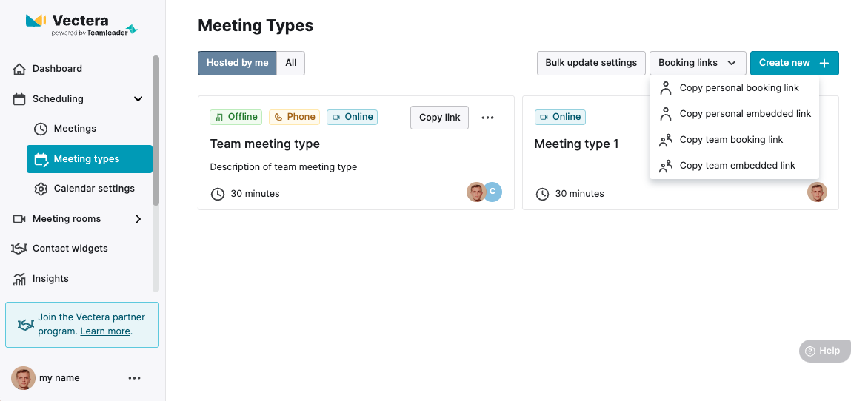Follow the Learn more partner program link
Viewport: 868px width, 401px height.
[x=105, y=331]
